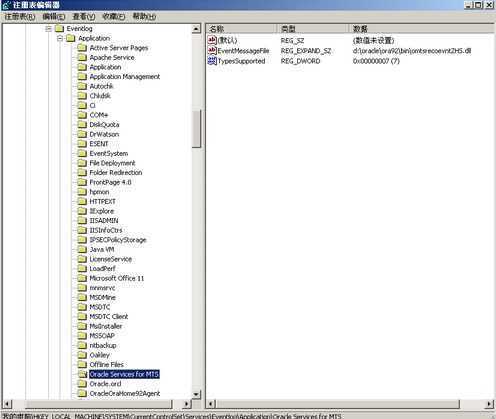
Task: Collapse the Eventlog tree node
Action: pyautogui.click(x=49, y=29)
